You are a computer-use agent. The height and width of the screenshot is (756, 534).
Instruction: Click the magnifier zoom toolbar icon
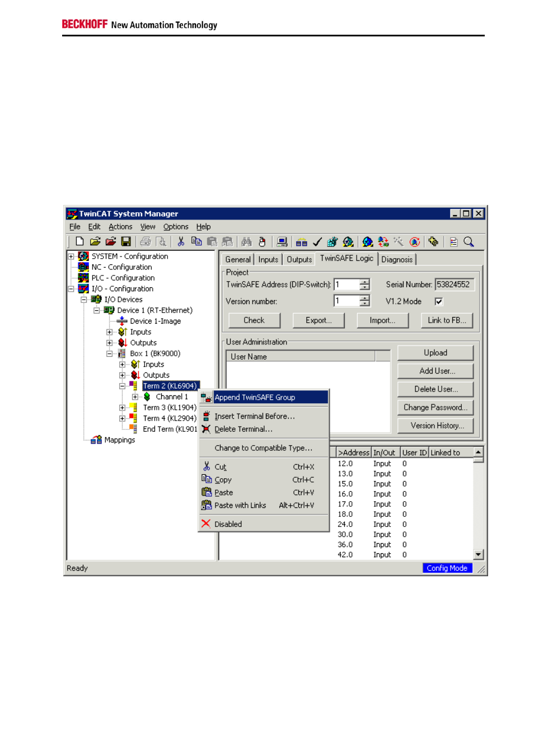[469, 242]
